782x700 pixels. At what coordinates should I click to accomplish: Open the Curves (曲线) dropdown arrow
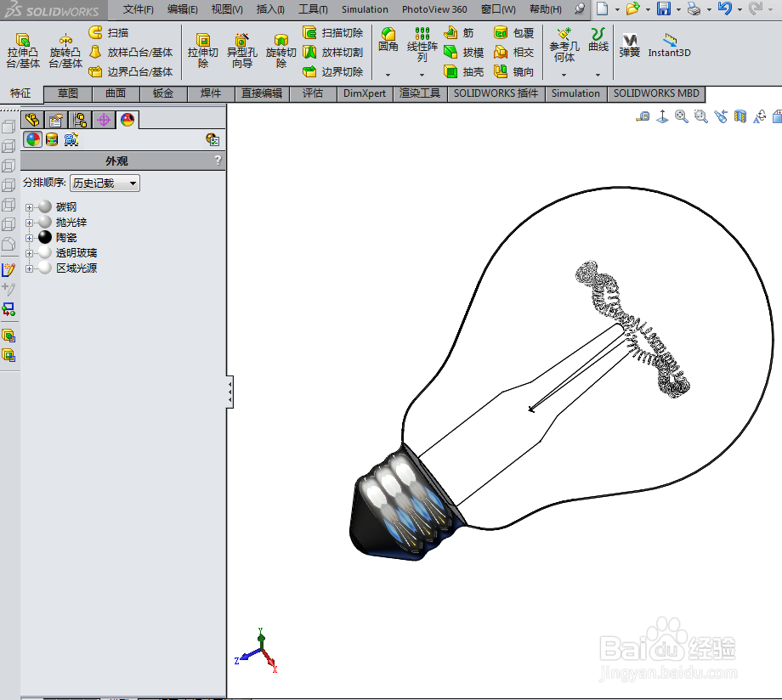coord(598,75)
